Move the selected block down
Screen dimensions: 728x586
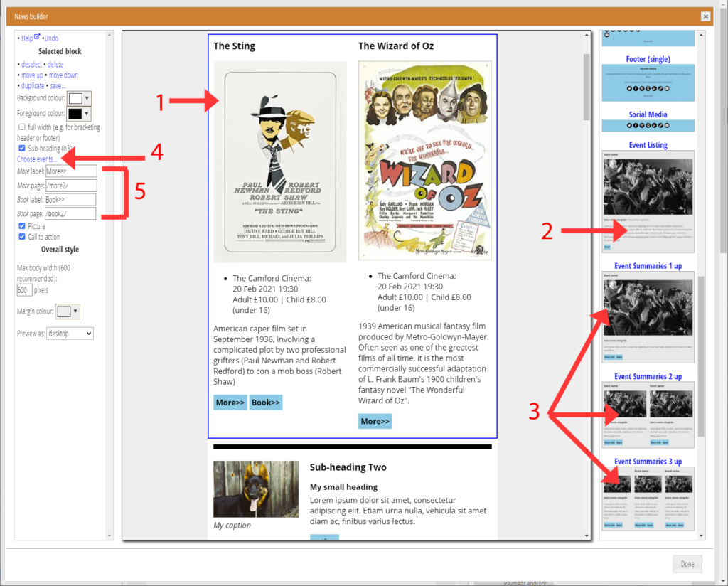(x=63, y=75)
